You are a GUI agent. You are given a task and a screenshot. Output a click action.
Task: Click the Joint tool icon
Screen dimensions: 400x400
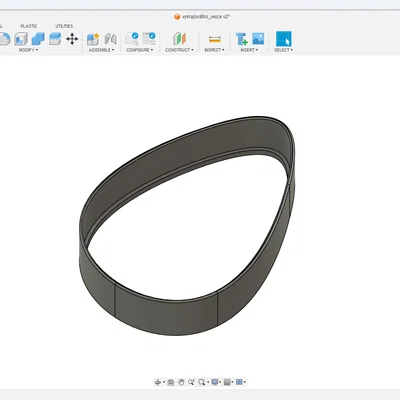pyautogui.click(x=110, y=39)
